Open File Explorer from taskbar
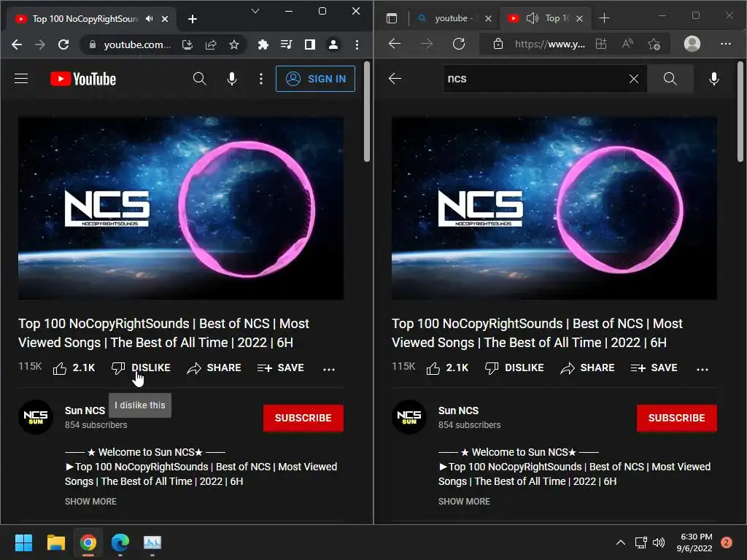 tap(55, 542)
